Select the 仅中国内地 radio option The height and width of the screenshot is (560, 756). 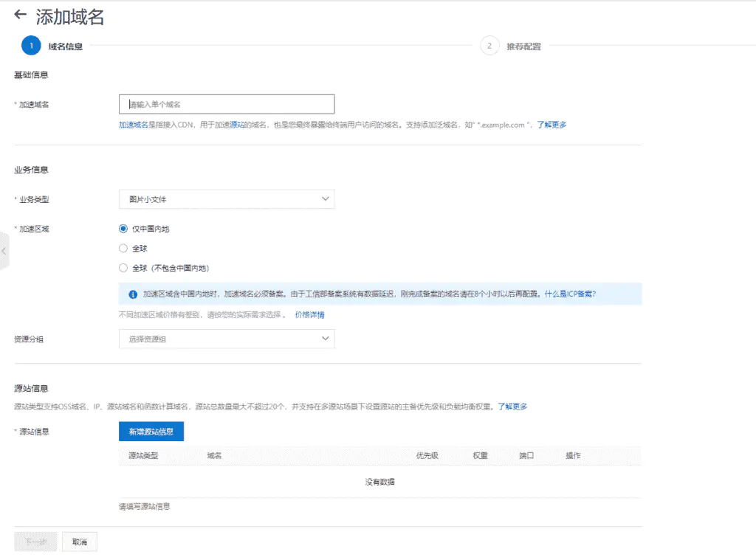[x=123, y=229]
